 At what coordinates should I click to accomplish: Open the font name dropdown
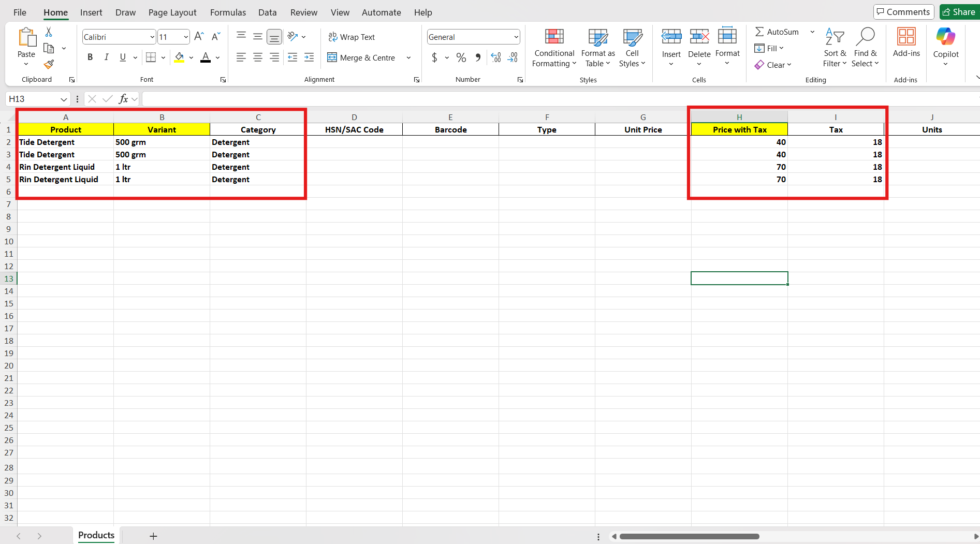tap(152, 37)
